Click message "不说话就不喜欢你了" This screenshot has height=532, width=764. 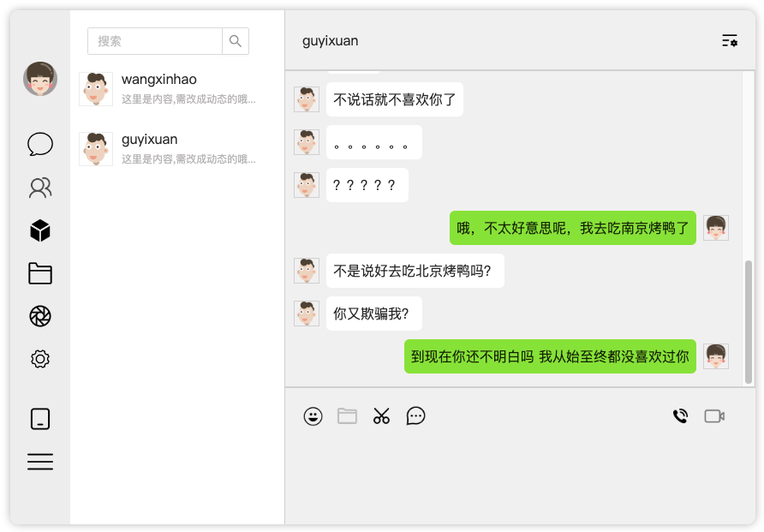pyautogui.click(x=395, y=99)
